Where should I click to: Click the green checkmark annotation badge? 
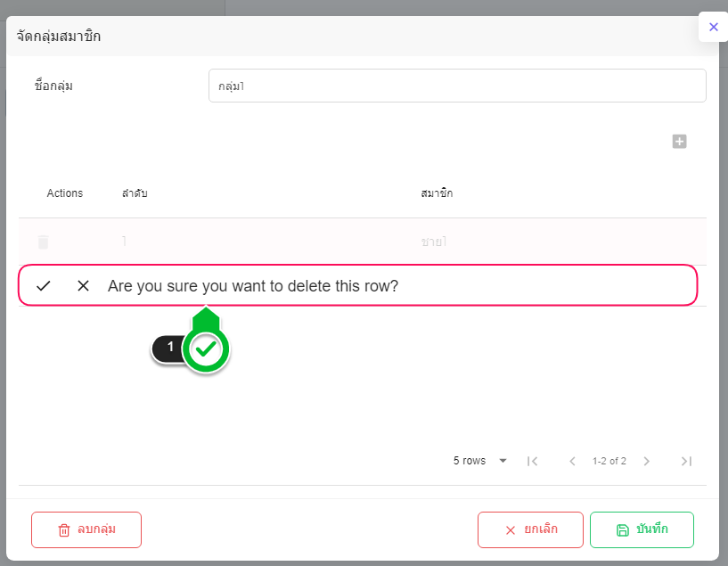(x=207, y=349)
